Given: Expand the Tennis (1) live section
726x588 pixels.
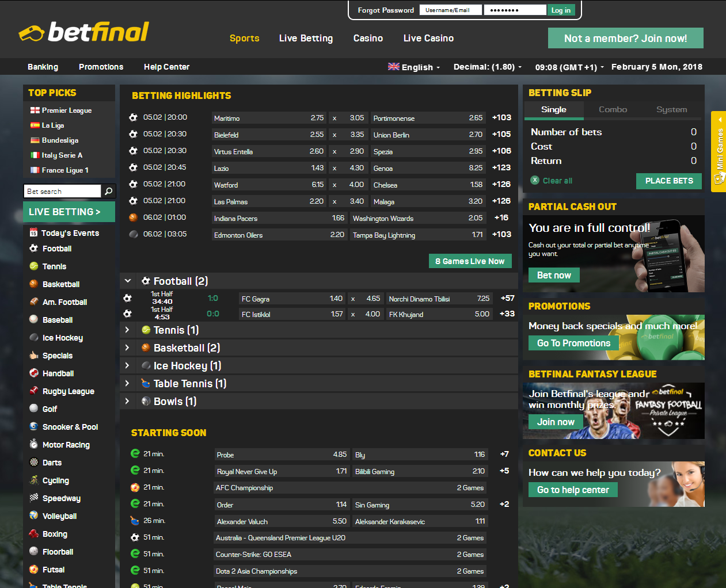Looking at the screenshot, I should point(128,330).
